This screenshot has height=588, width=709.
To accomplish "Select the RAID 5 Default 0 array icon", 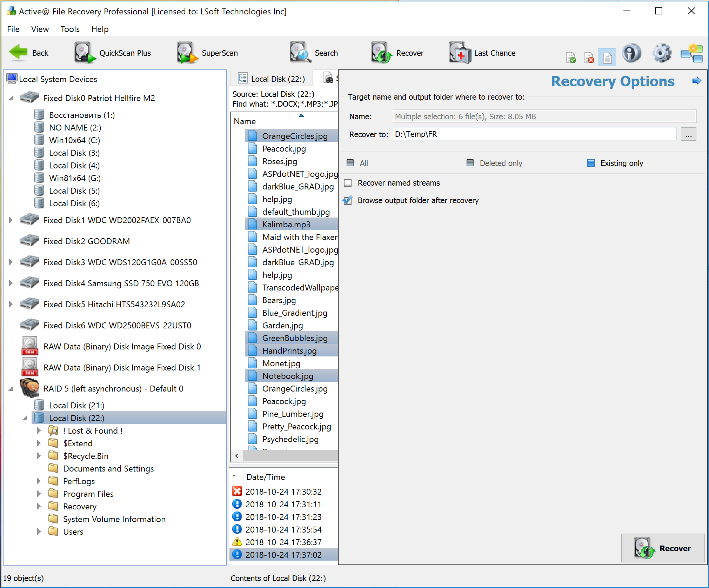I will click(x=30, y=388).
